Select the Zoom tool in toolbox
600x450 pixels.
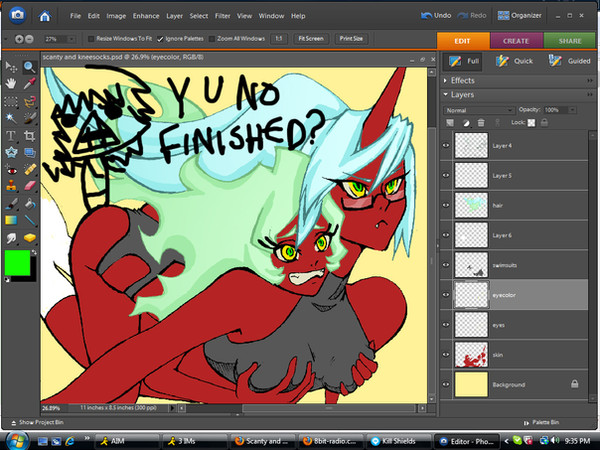pos(29,65)
